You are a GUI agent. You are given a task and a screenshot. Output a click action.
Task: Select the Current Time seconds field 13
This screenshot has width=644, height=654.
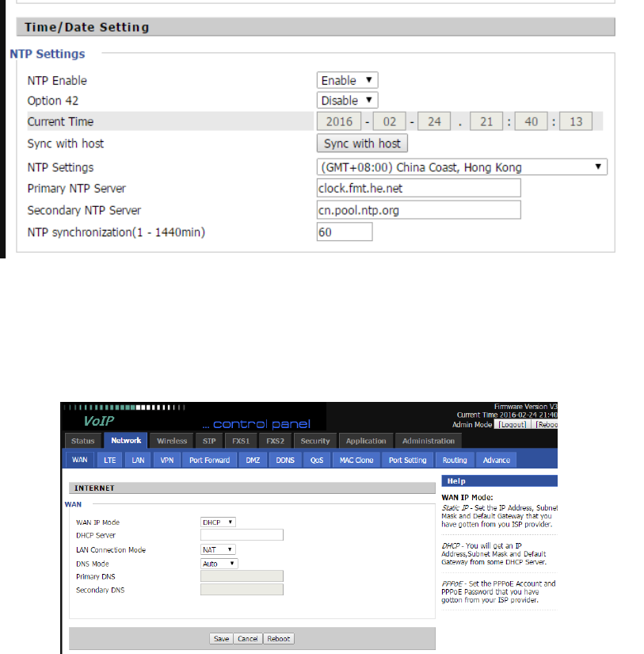576,121
